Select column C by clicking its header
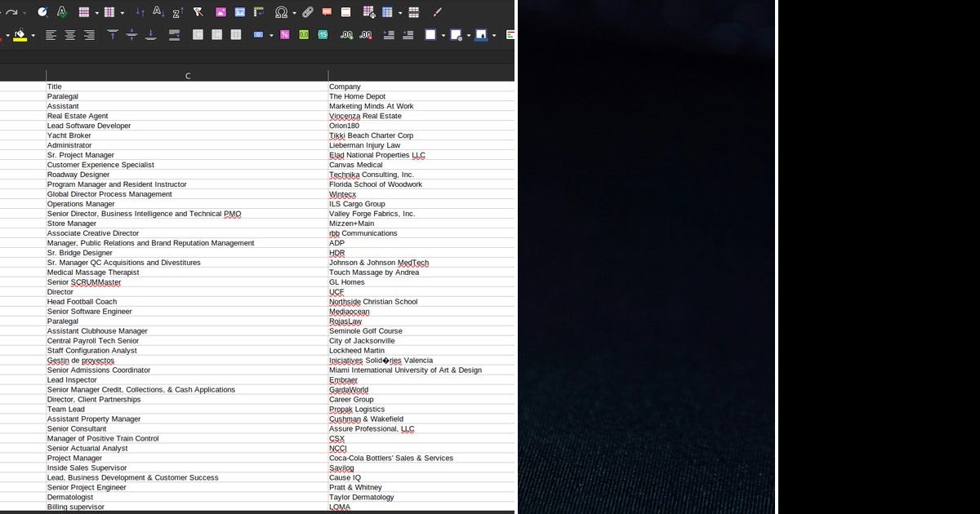Image resolution: width=980 pixels, height=514 pixels. point(188,75)
